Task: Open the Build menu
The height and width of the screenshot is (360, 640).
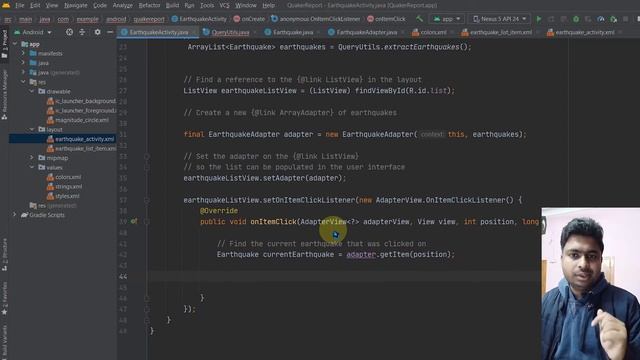Action: click(172, 5)
